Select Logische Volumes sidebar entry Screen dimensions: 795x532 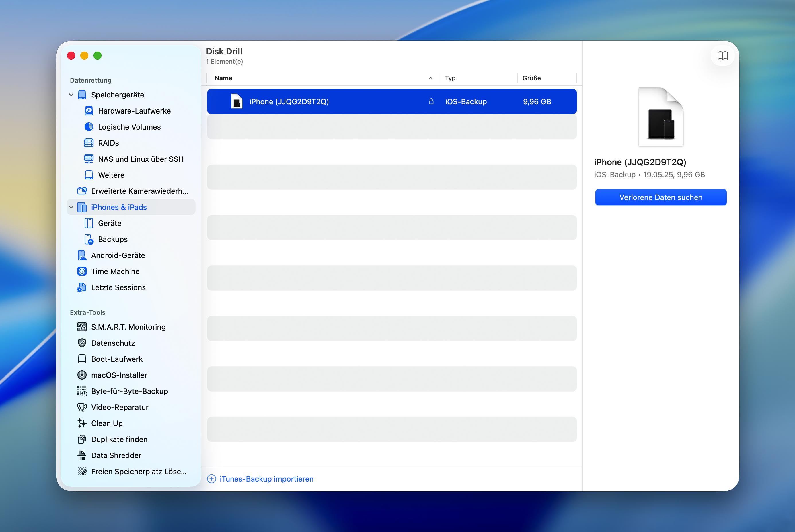coord(129,127)
